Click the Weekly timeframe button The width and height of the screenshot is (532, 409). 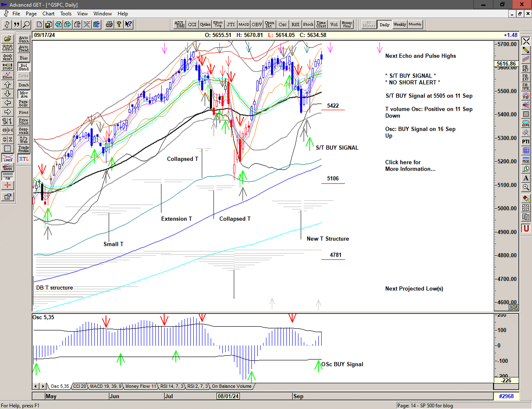tap(399, 25)
